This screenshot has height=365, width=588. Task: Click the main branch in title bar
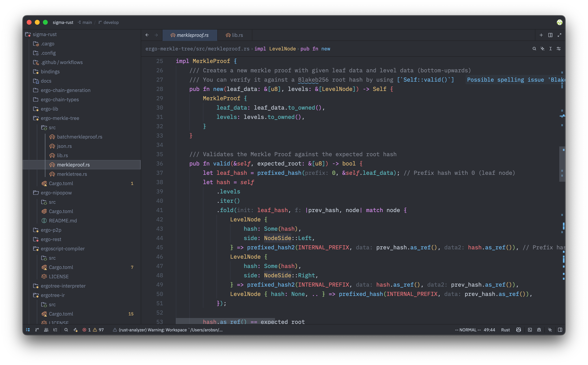pyautogui.click(x=85, y=22)
